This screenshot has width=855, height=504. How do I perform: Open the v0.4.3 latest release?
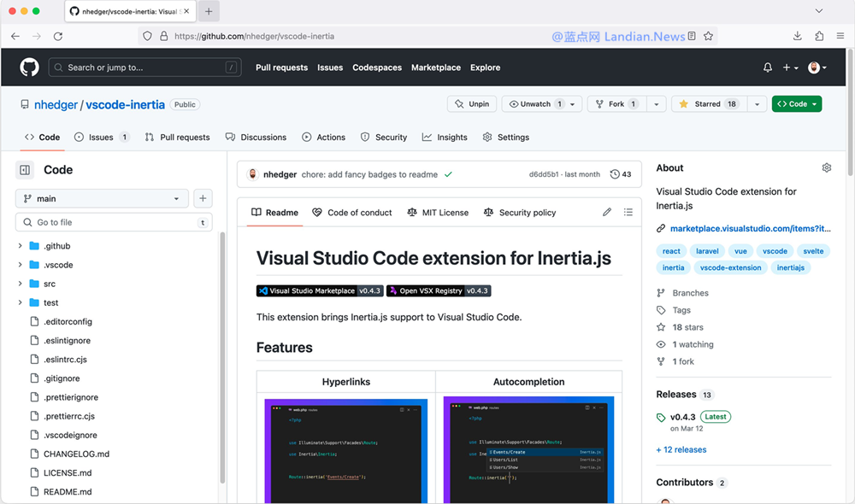pos(682,417)
